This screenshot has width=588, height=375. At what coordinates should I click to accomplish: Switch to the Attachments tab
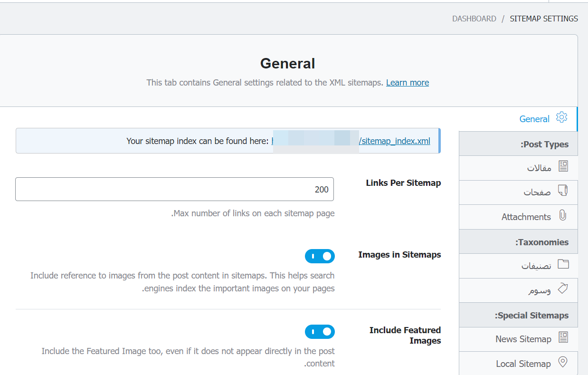[526, 217]
